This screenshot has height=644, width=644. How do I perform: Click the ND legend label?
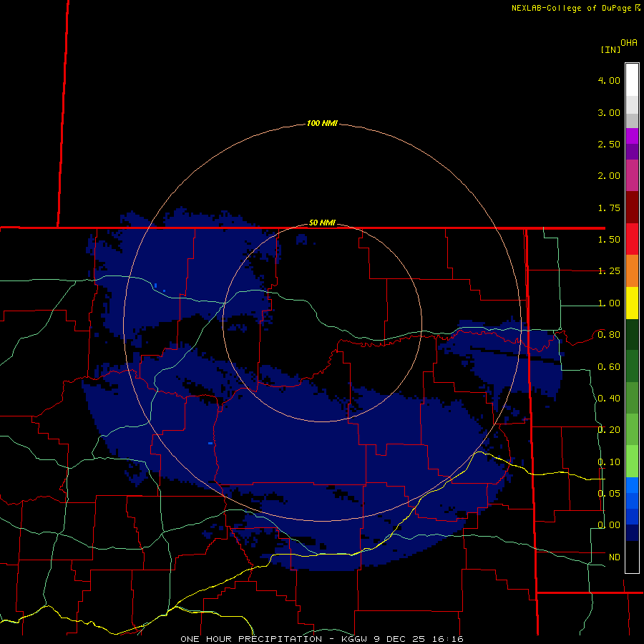[615, 557]
